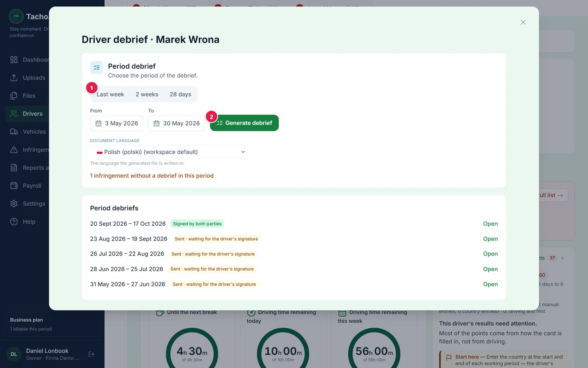Open the Help question mark icon
The image size is (588, 368).
(x=14, y=222)
